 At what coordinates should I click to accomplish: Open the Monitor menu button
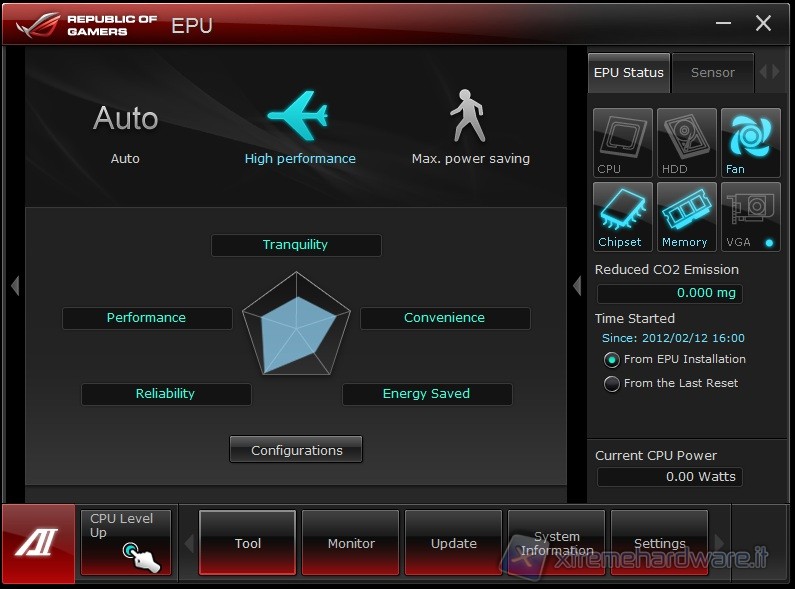pos(351,543)
